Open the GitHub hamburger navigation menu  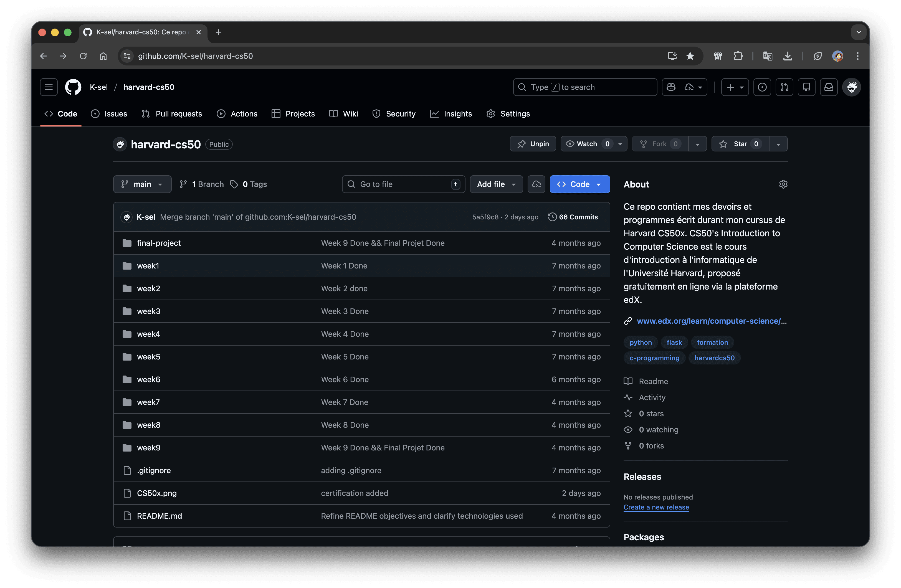[49, 87]
